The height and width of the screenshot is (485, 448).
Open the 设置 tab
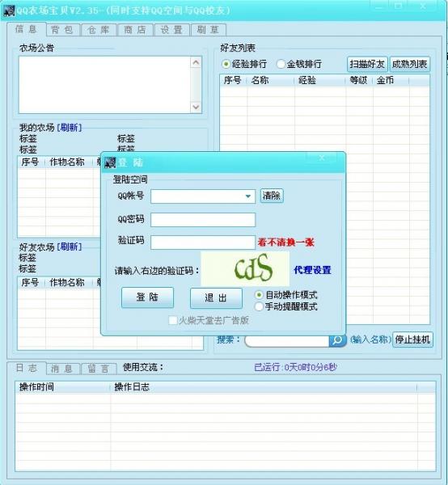[x=171, y=30]
